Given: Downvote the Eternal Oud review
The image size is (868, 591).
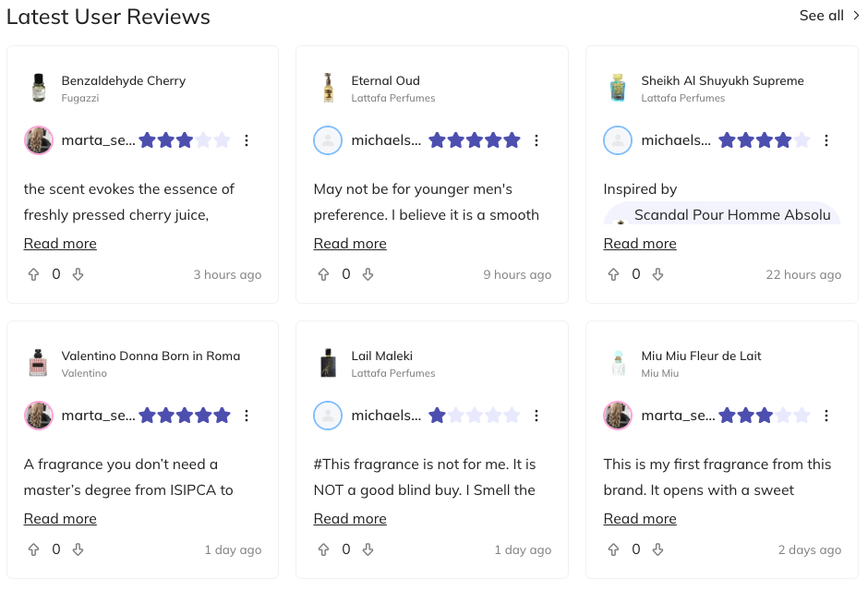Looking at the screenshot, I should pos(368,274).
